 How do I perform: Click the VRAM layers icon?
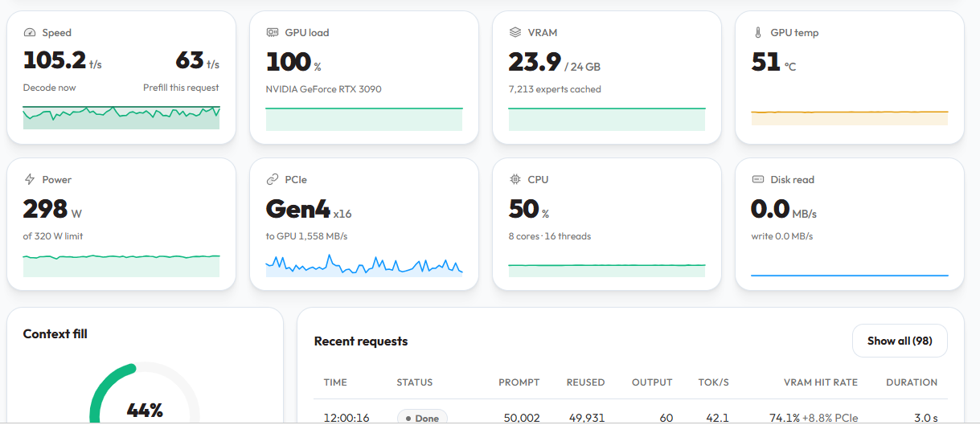pyautogui.click(x=515, y=33)
